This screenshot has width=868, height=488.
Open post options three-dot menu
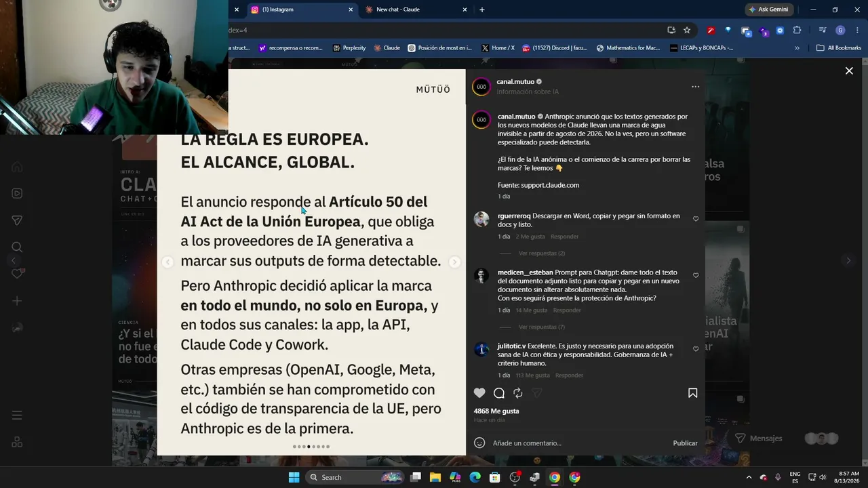(x=695, y=87)
